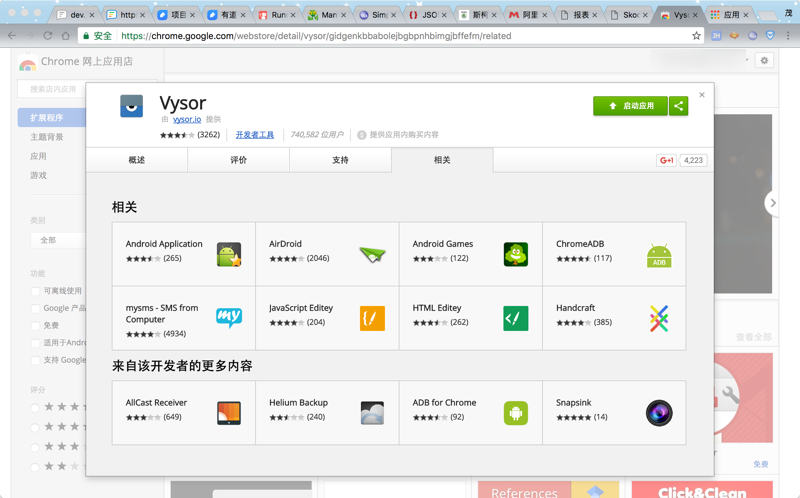Click the Click&Clean thumbnail
Screen dimensions: 800x498
[x=702, y=489]
